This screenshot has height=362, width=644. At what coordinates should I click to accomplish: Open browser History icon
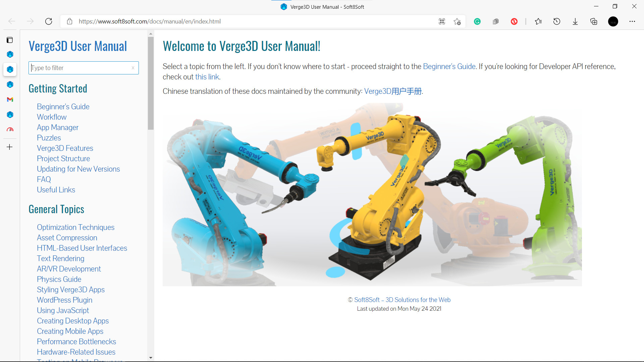pos(557,21)
